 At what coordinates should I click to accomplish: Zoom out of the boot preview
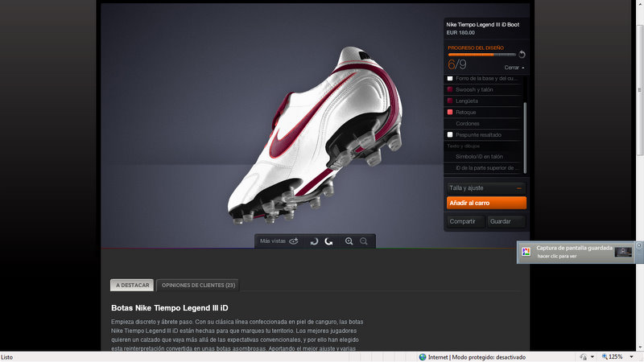[364, 241]
